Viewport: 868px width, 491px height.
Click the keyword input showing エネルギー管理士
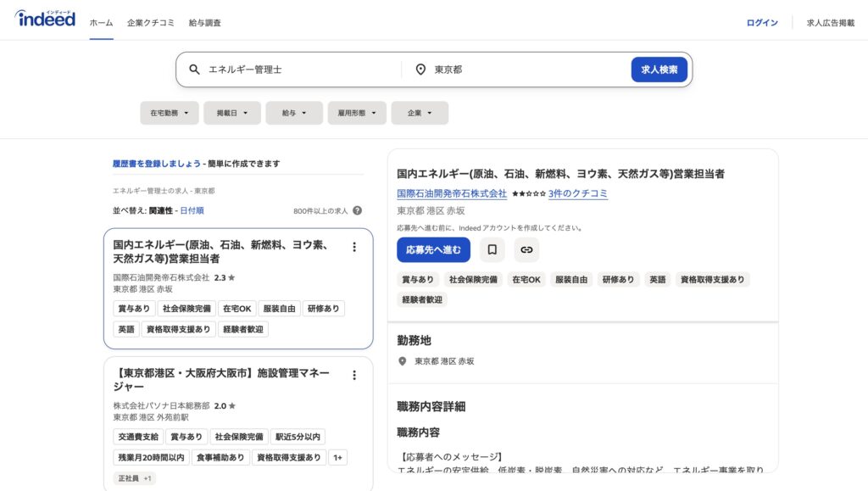coord(280,70)
